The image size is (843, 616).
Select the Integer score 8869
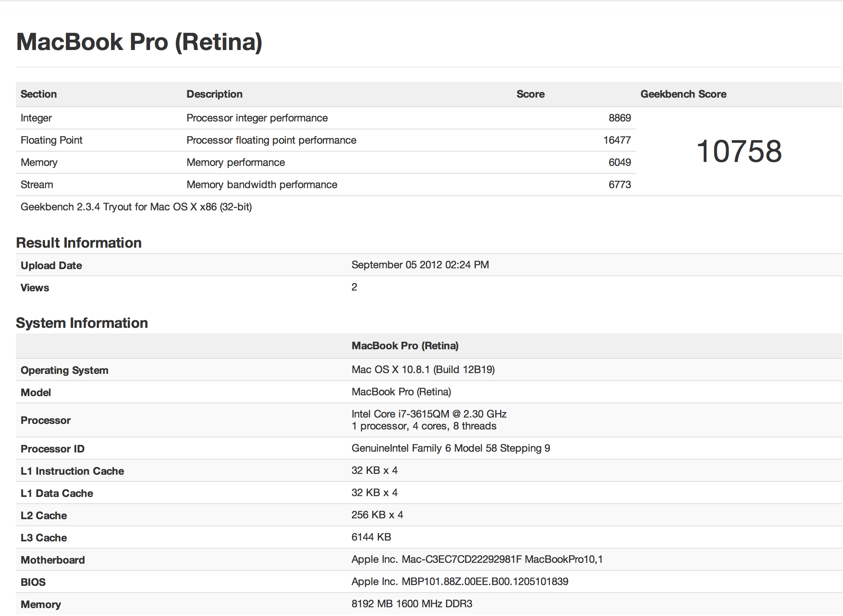pyautogui.click(x=620, y=118)
